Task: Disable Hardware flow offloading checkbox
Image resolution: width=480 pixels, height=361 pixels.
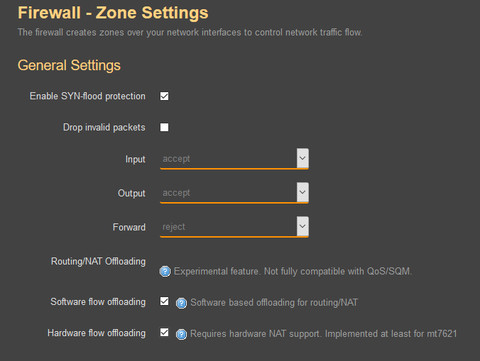Action: [x=164, y=332]
